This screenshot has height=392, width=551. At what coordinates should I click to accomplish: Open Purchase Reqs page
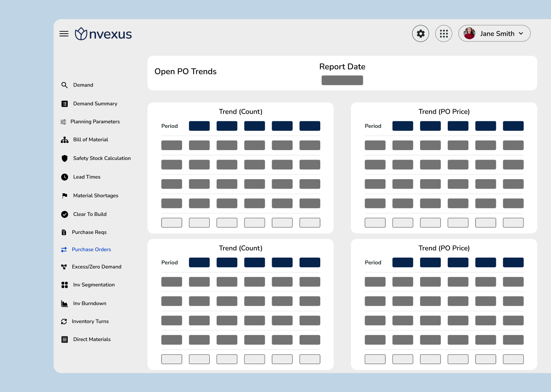[89, 232]
